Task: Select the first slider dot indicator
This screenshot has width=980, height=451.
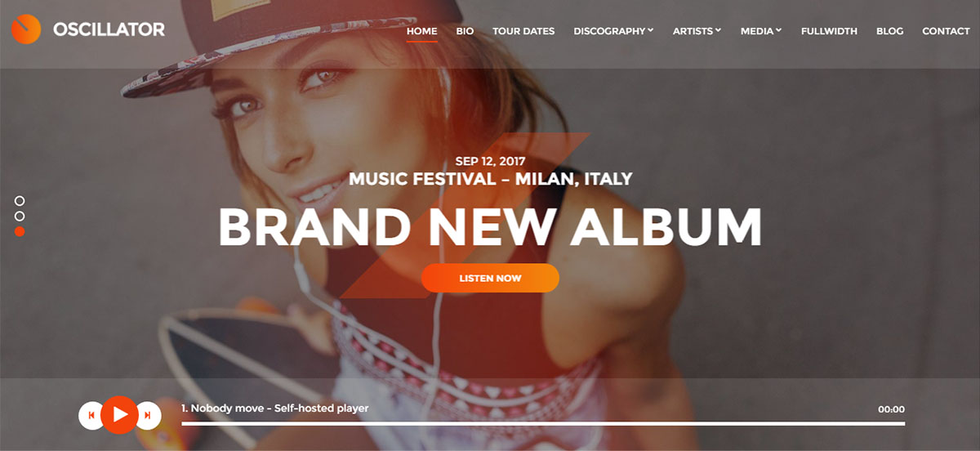Action: coord(20,200)
